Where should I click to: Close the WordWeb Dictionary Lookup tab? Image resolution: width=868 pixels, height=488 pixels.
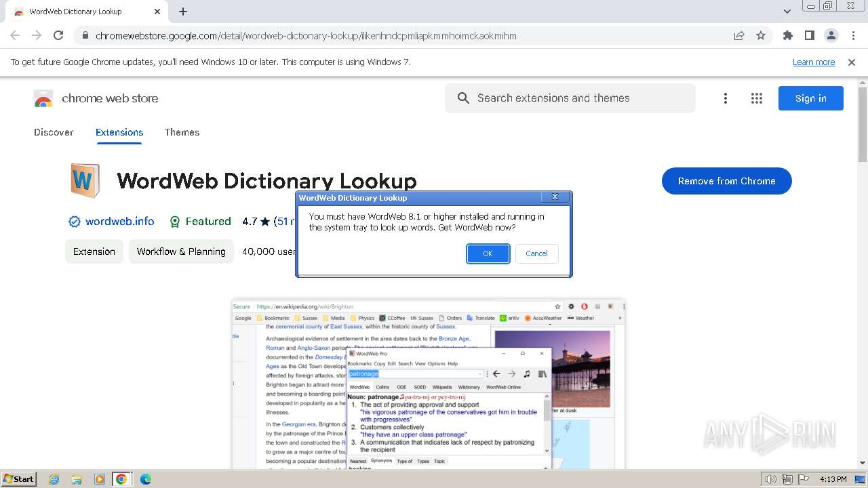click(x=157, y=12)
